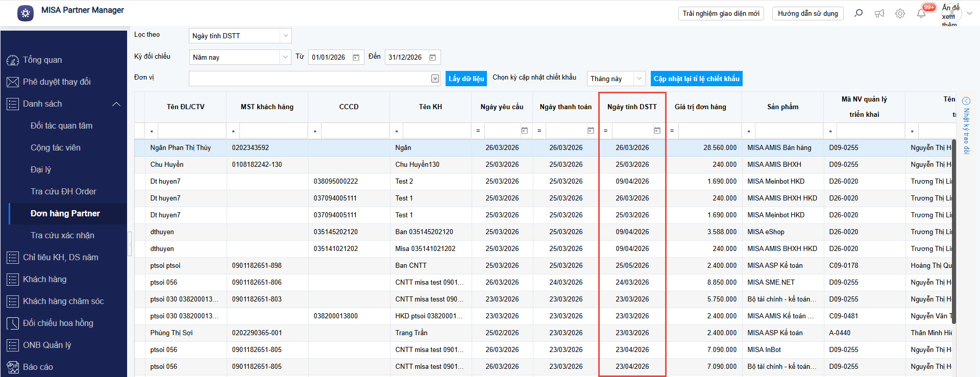Click the search magnifier icon in header

(x=859, y=13)
